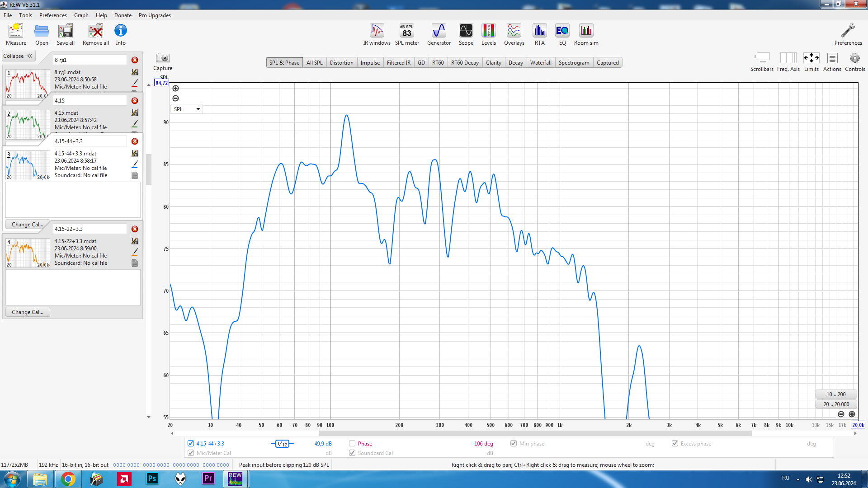This screenshot has height=488, width=868.
Task: Open the Preferences menu
Action: coord(53,15)
